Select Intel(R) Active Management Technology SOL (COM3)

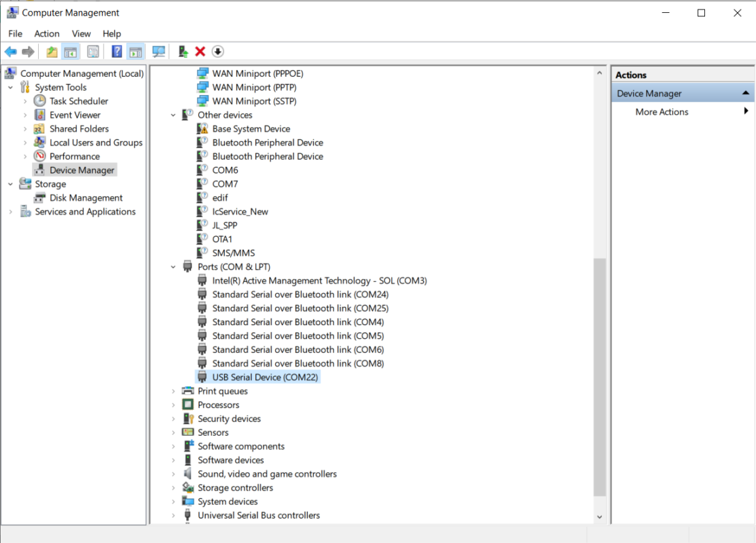pyautogui.click(x=319, y=281)
